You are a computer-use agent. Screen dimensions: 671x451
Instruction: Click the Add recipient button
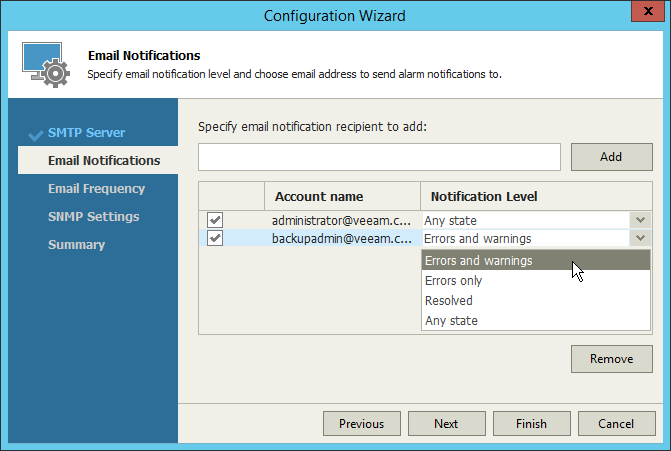click(611, 157)
